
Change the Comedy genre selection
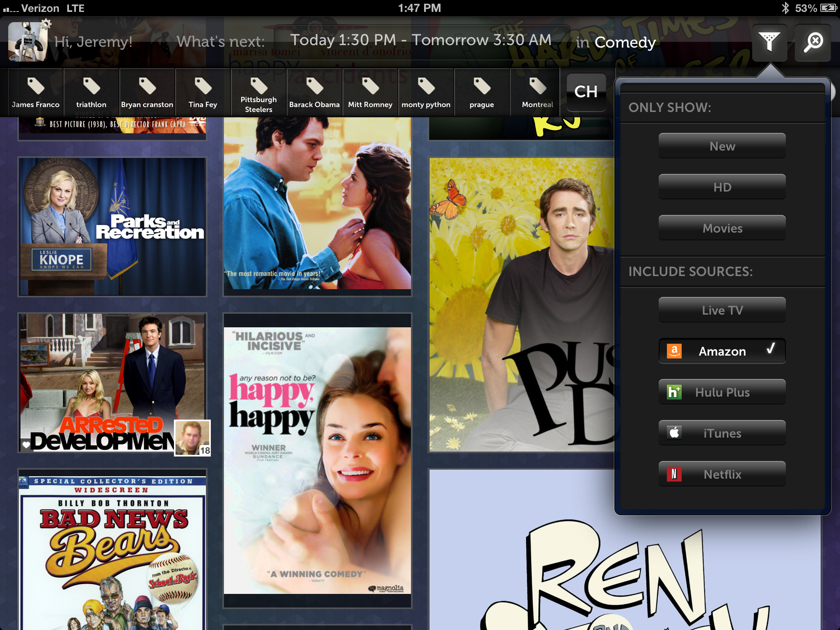625,42
